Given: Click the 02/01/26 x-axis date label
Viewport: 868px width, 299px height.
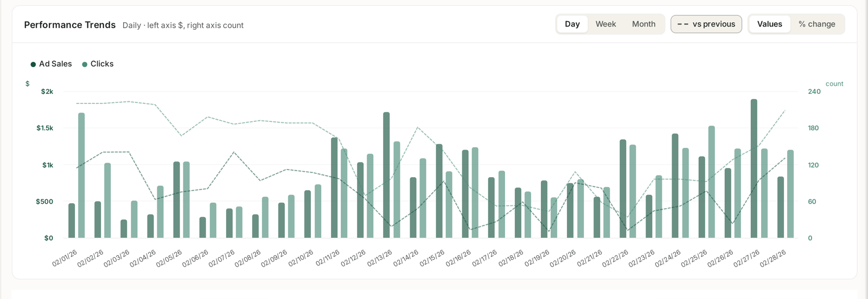Looking at the screenshot, I should pyautogui.click(x=65, y=258).
